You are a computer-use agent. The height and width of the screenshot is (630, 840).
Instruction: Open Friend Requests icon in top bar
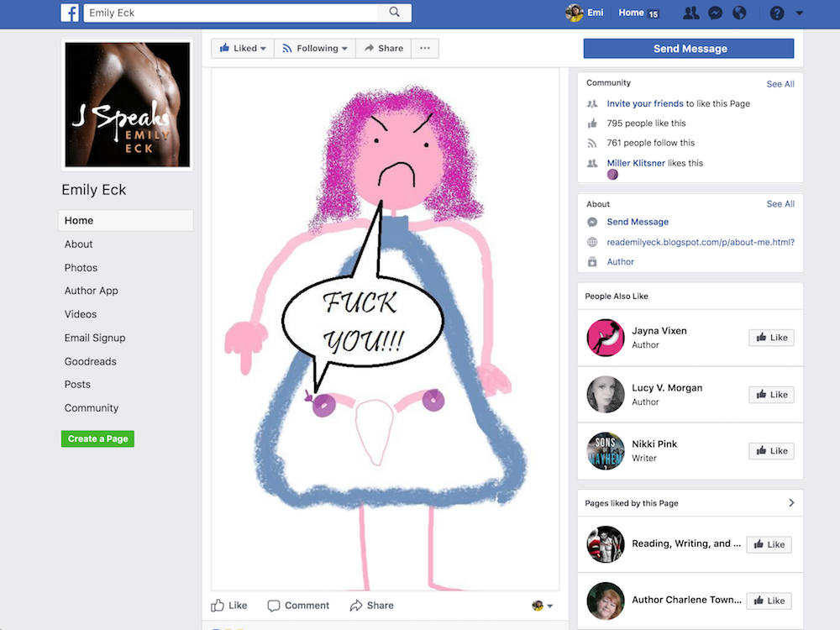[x=691, y=13]
